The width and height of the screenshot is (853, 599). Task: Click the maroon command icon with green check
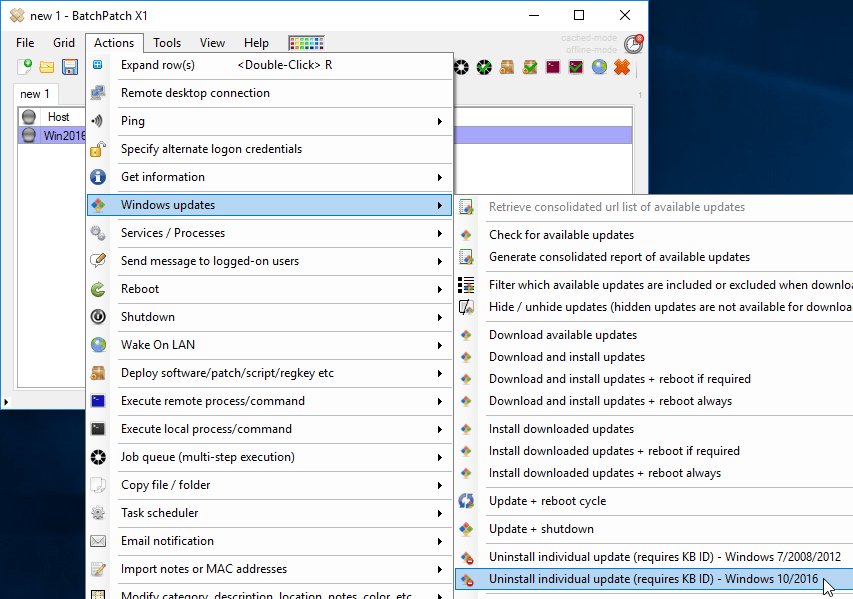click(576, 67)
